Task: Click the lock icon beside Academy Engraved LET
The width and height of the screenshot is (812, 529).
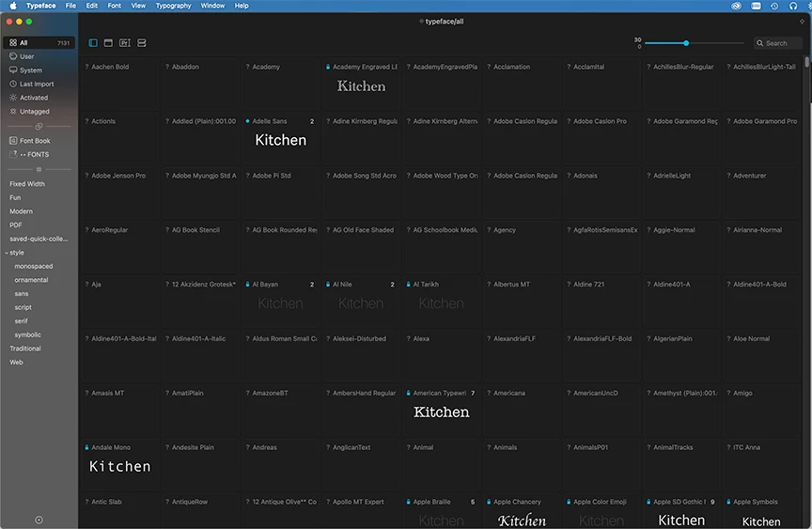Action: pyautogui.click(x=328, y=67)
